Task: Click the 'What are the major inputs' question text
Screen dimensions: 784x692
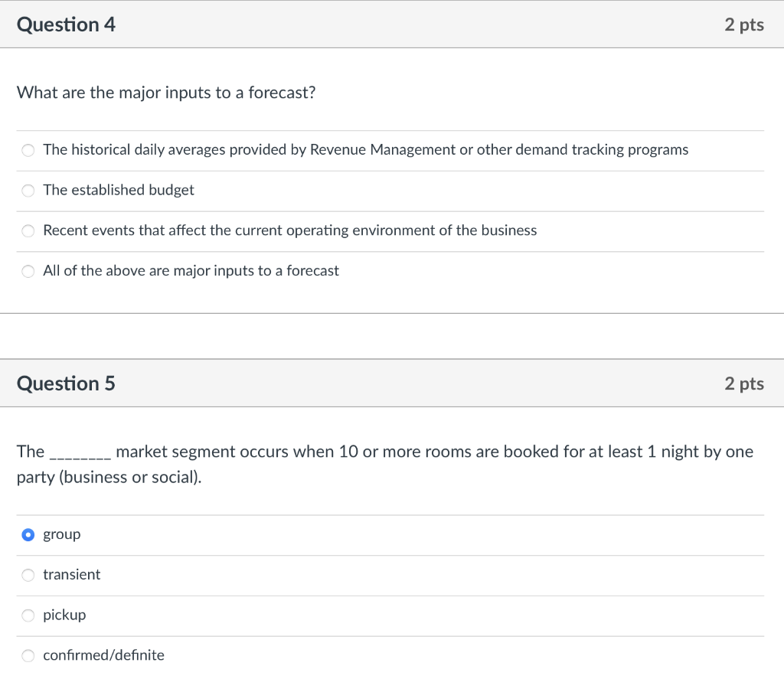Action: pos(166,93)
